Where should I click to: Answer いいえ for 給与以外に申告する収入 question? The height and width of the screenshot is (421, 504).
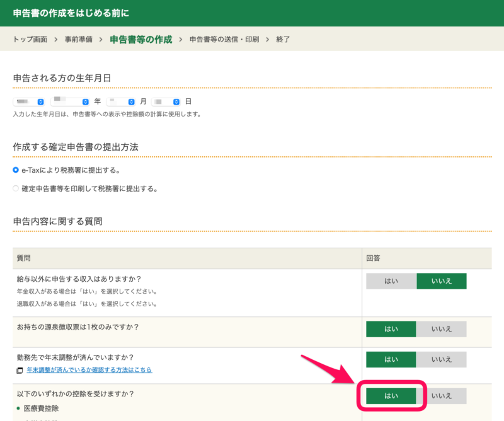pyautogui.click(x=441, y=281)
